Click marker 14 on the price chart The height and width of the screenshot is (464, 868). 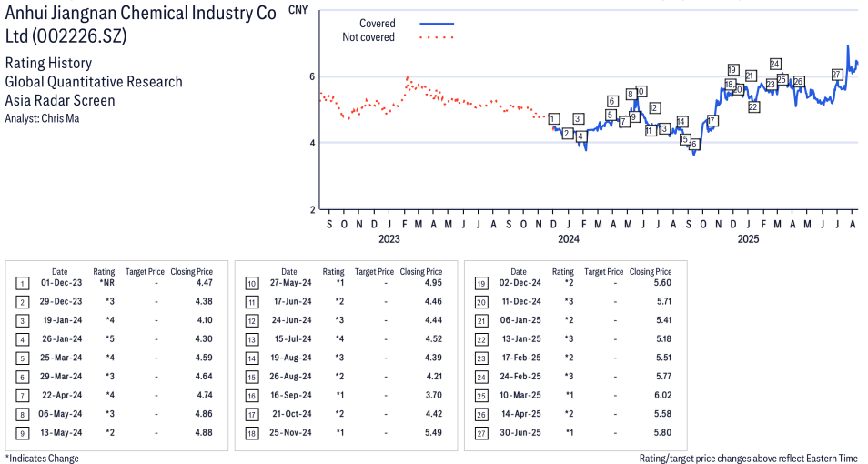coord(682,122)
